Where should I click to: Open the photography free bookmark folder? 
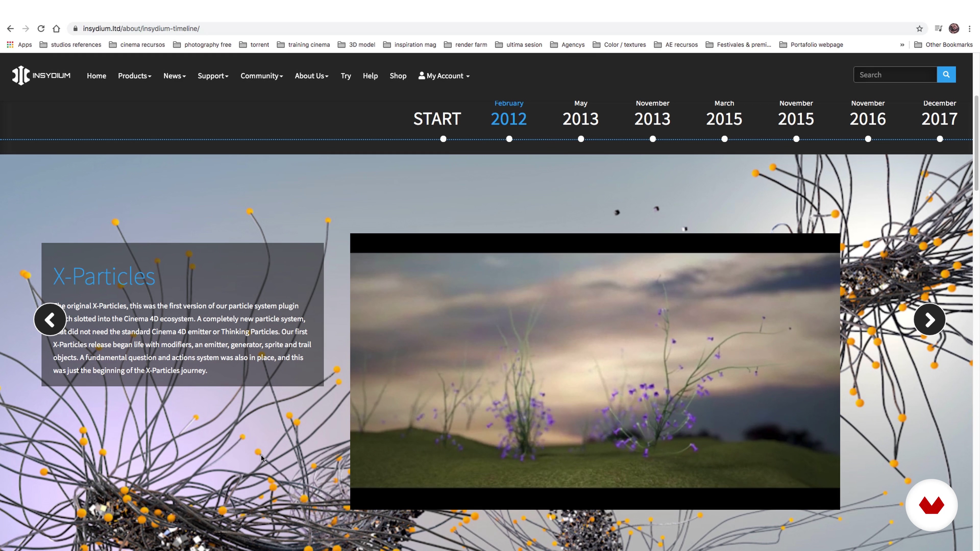202,44
